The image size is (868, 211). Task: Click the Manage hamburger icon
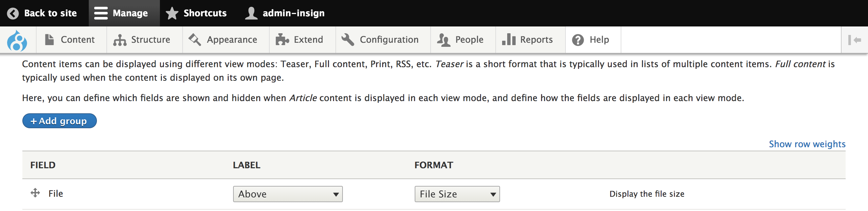(x=101, y=13)
